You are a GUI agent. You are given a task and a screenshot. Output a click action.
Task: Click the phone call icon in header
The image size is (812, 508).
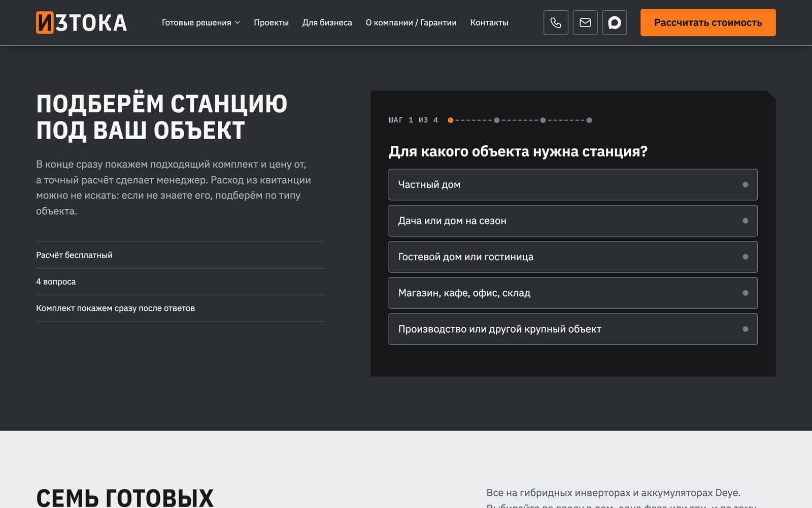click(x=556, y=22)
